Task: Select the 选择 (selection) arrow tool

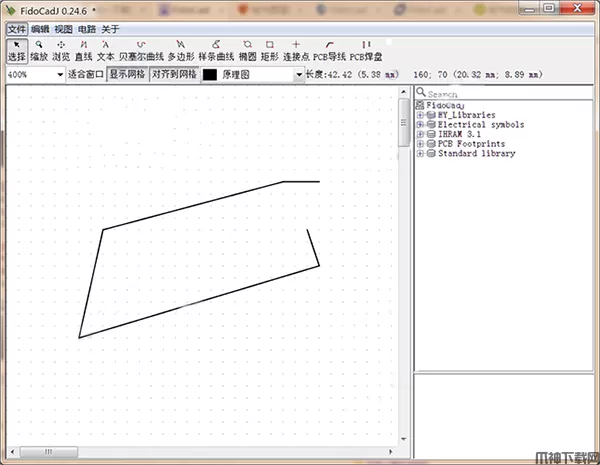Action: point(17,51)
